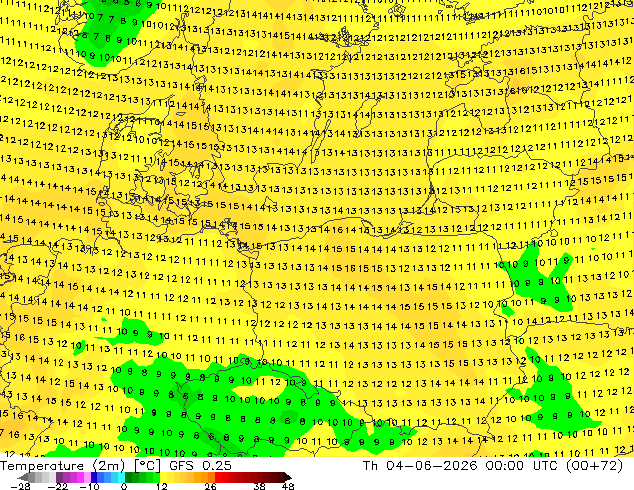The image size is (634, 490).
Task: Click the '38' legend scale label
Action: [259, 486]
